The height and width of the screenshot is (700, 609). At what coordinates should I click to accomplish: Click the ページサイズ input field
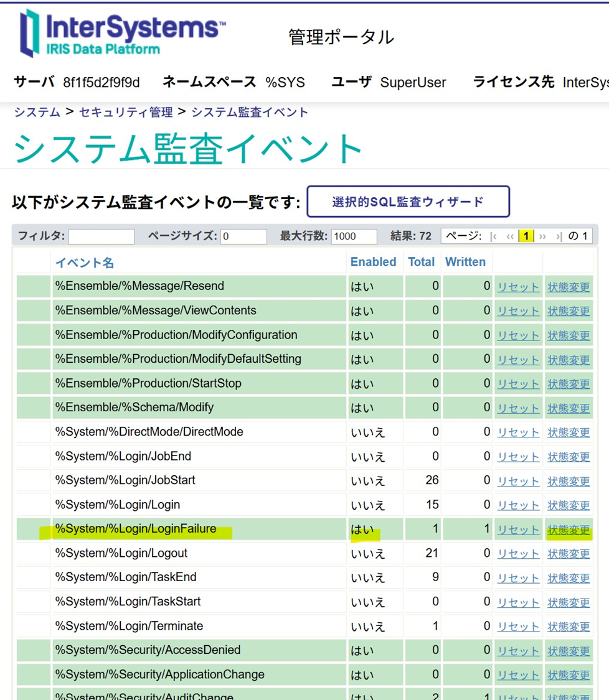pos(243,236)
